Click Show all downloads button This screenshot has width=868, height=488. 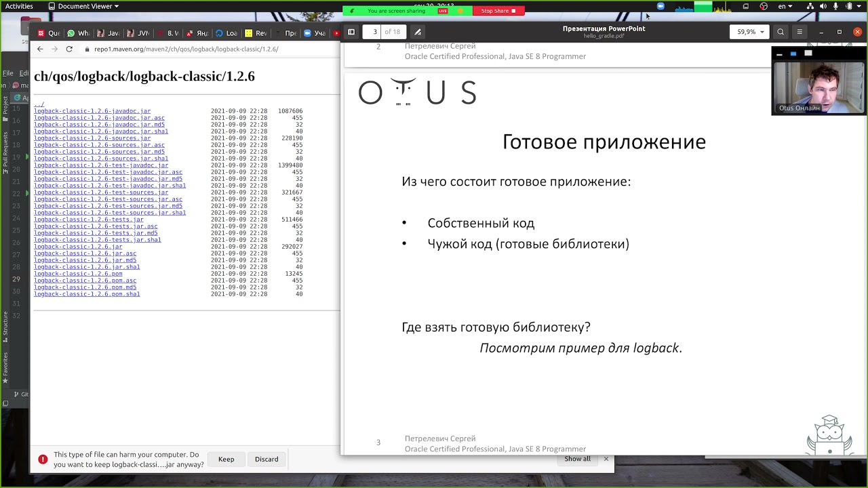(577, 459)
